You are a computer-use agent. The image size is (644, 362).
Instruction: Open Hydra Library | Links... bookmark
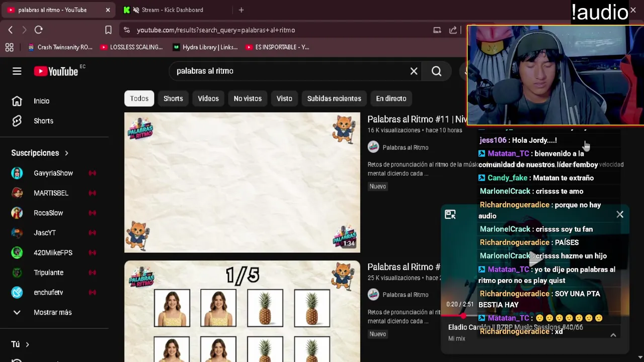(205, 47)
